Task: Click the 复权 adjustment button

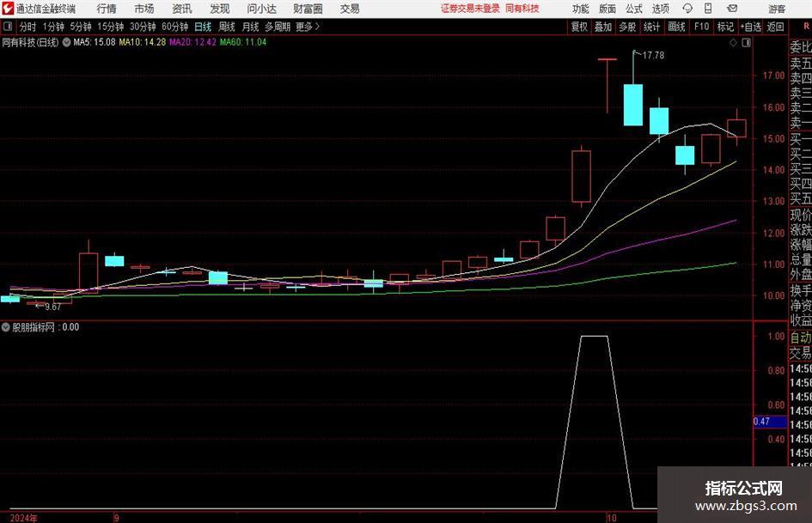Action: (x=579, y=27)
